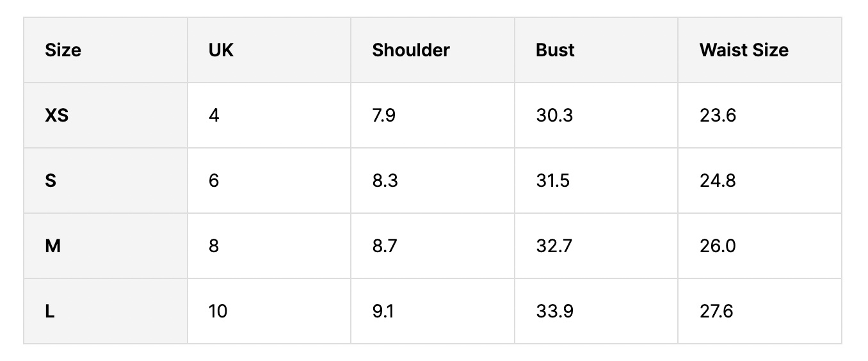Click the XS size row label
Screen dimensions: 868x361
point(57,116)
